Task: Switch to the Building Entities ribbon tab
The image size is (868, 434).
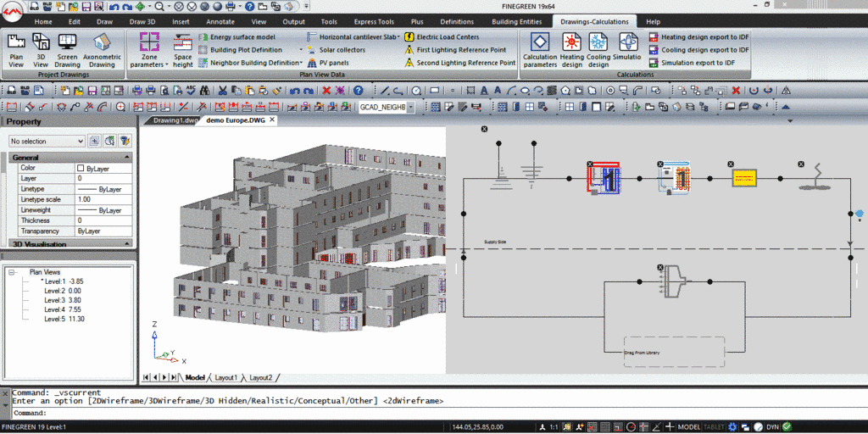Action: (518, 21)
